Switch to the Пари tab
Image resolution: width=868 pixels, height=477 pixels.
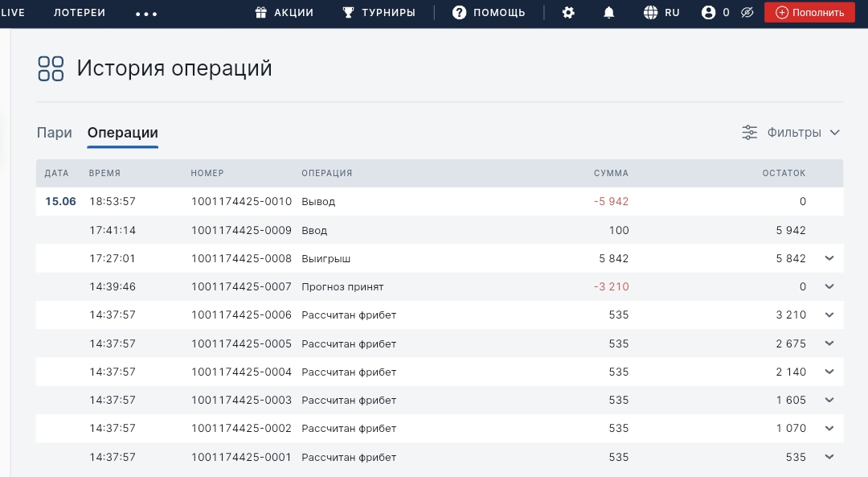click(x=54, y=133)
